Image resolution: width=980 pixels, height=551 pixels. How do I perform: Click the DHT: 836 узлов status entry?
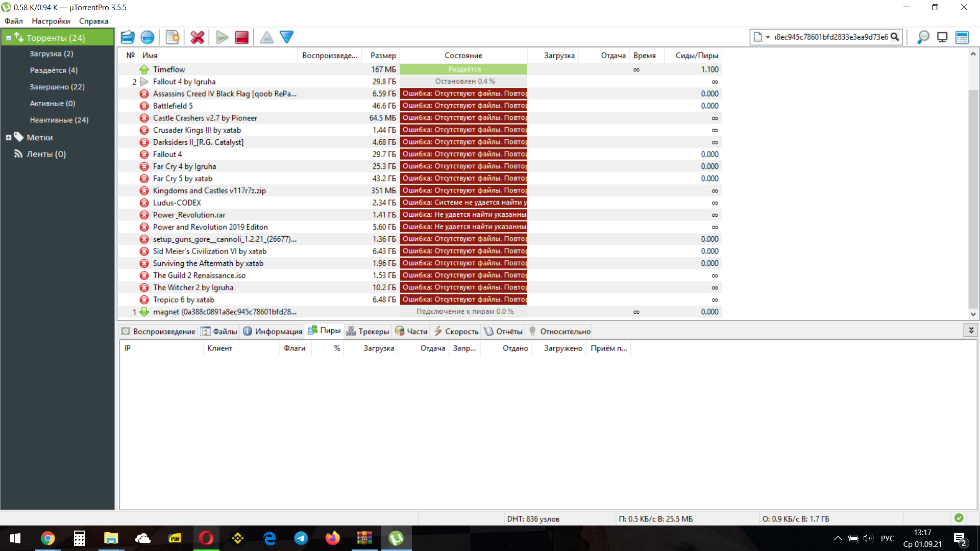[x=533, y=519]
